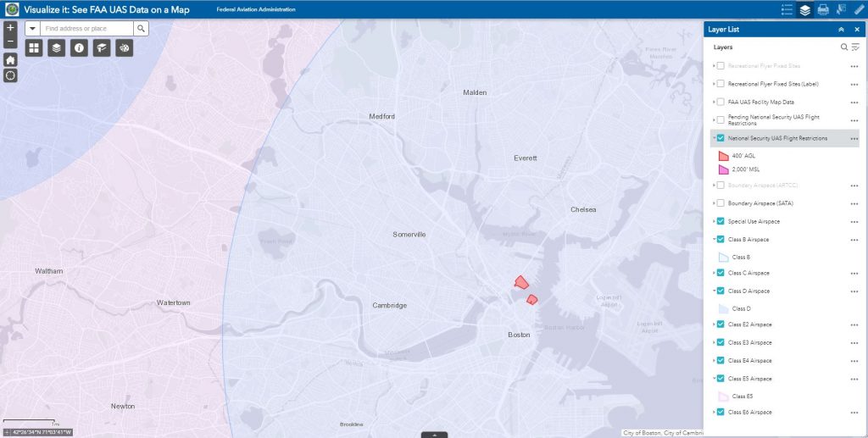This screenshot has width=868, height=438.
Task: Open attribute table arrow at bottom
Action: [435, 435]
